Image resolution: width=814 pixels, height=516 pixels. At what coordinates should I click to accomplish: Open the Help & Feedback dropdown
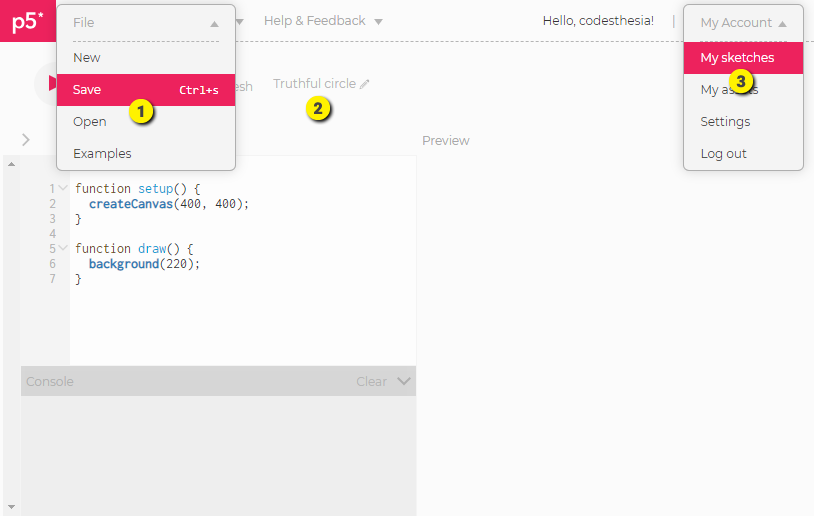click(x=322, y=21)
